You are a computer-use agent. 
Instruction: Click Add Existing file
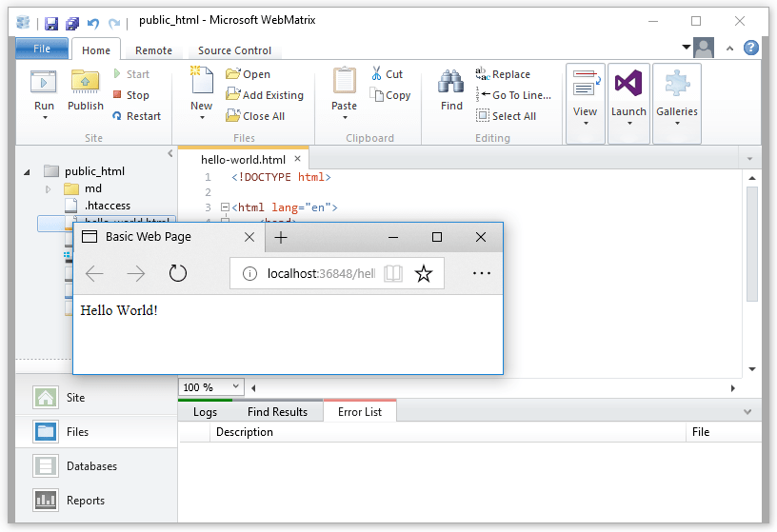[265, 95]
